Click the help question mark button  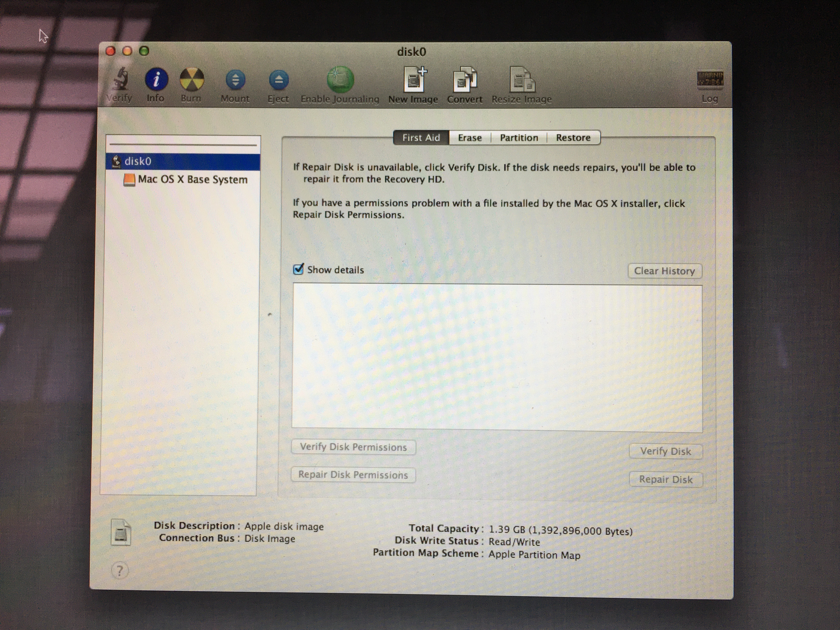(120, 570)
